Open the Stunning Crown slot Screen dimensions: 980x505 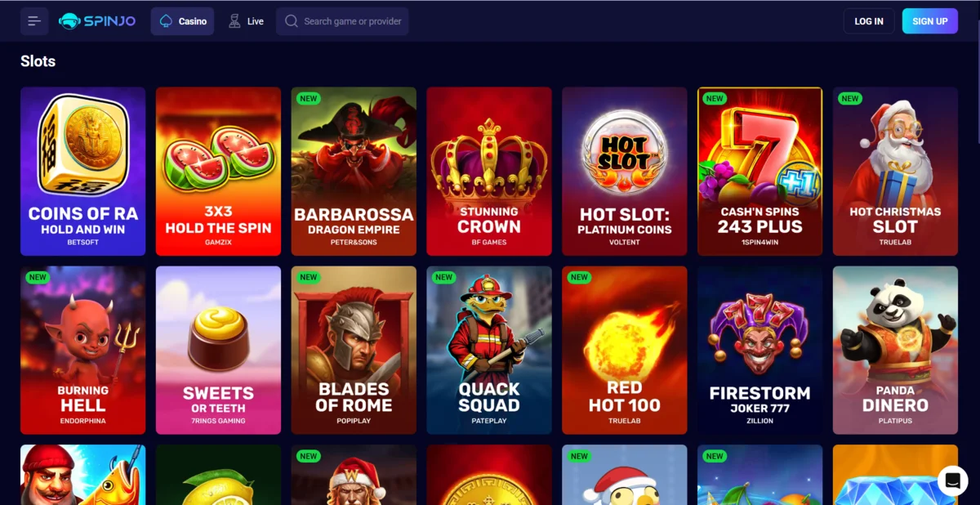[x=489, y=172]
